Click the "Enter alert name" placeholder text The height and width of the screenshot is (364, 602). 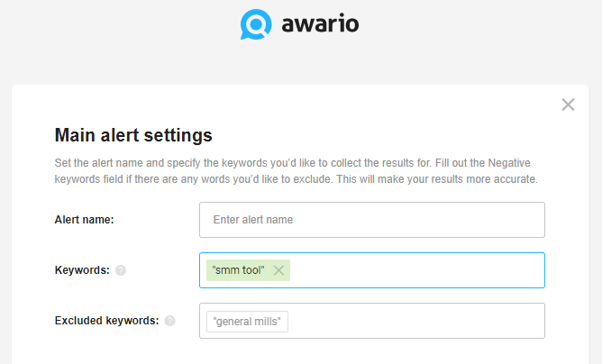click(x=253, y=220)
